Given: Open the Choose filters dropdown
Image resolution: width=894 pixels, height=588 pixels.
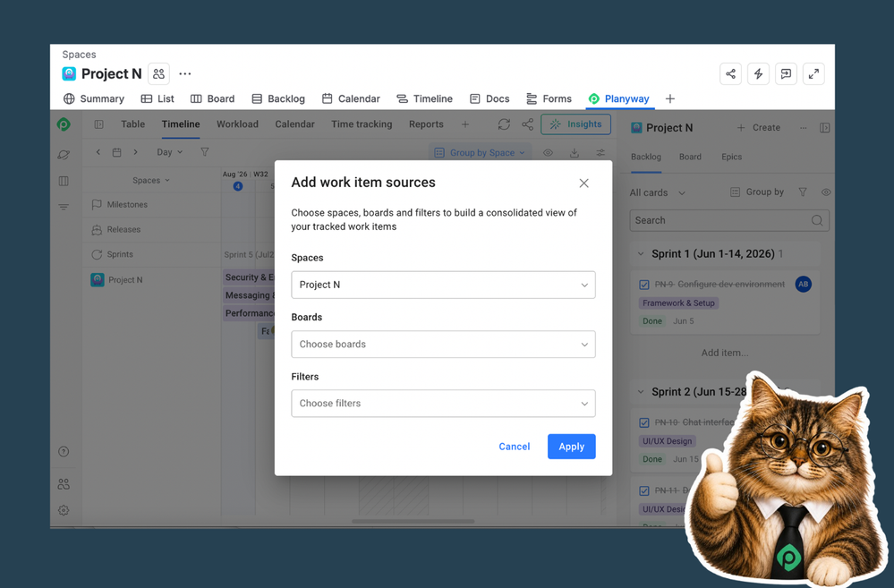Looking at the screenshot, I should pos(443,404).
